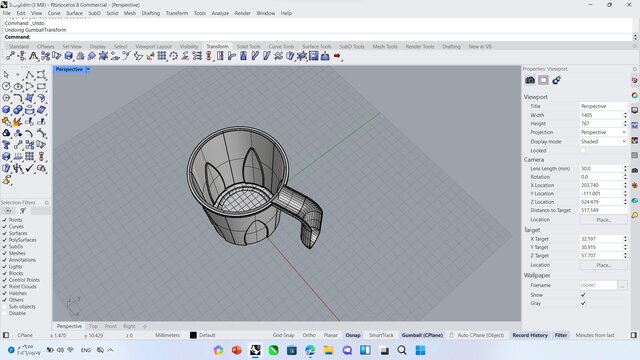Click the checkmark icon in left toolbar
Viewport: 640px width, 360px height.
(x=29, y=168)
